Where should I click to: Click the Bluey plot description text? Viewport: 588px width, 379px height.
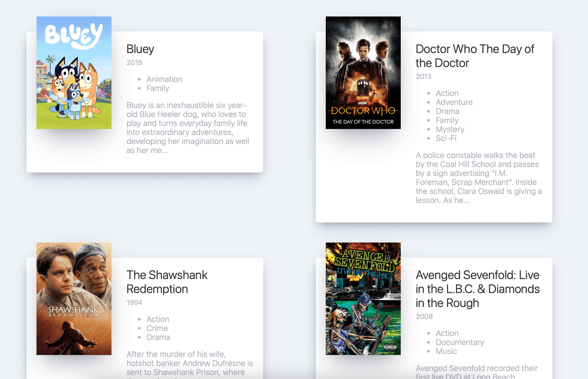188,128
